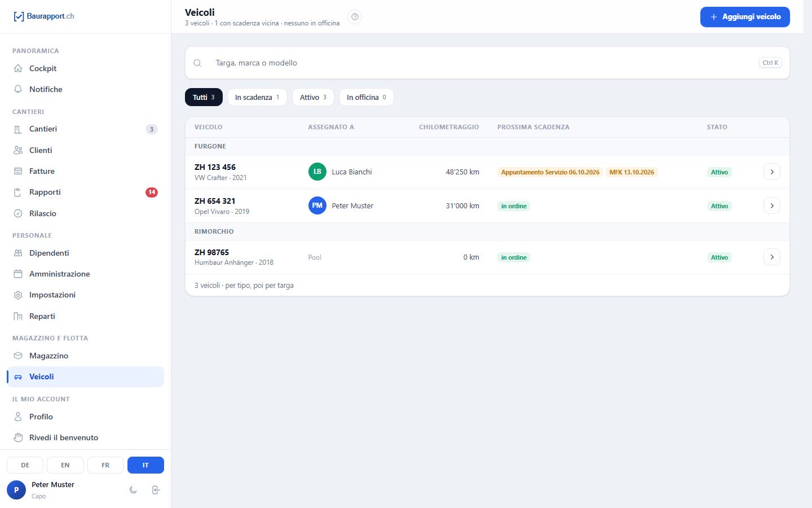Open Amministrazione in the sidebar
Image resolution: width=812 pixels, height=508 pixels.
point(85,274)
